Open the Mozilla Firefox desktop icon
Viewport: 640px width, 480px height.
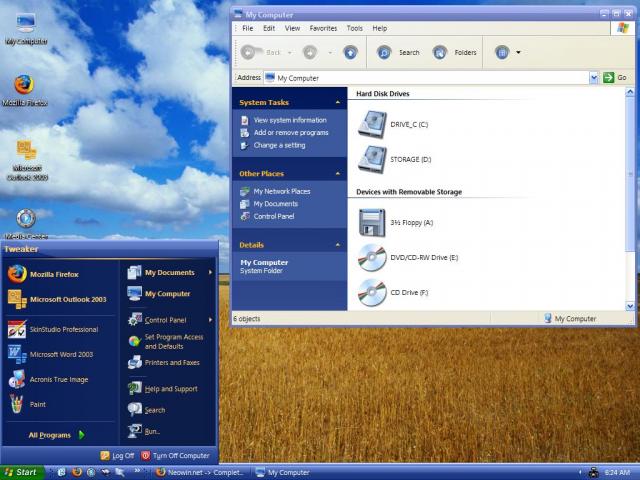tap(24, 91)
